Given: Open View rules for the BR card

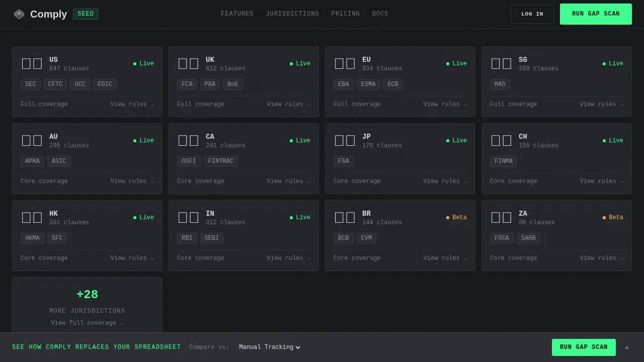Looking at the screenshot, I should click(x=445, y=258).
